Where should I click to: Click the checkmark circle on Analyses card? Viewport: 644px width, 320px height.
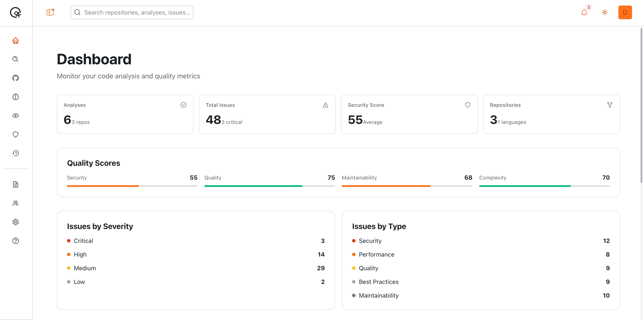(x=184, y=105)
